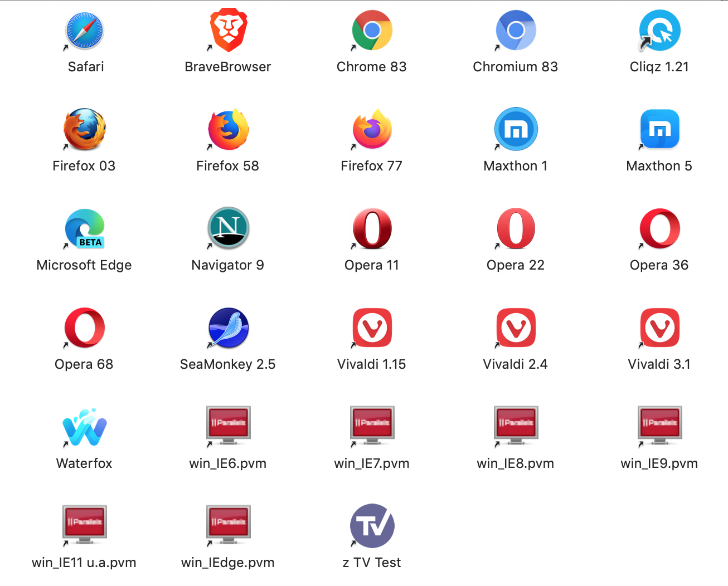Launch BraveBrowser
Image resolution: width=728 pixels, height=586 pixels.
(x=228, y=31)
